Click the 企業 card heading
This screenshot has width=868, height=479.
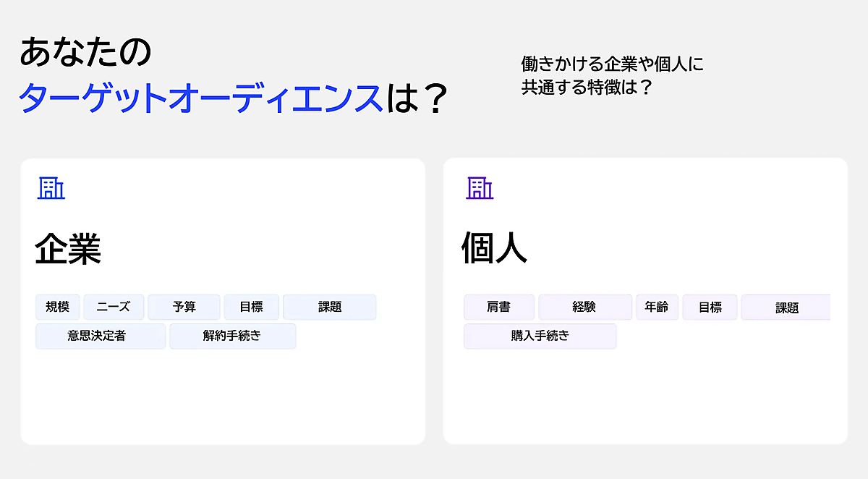(68, 250)
